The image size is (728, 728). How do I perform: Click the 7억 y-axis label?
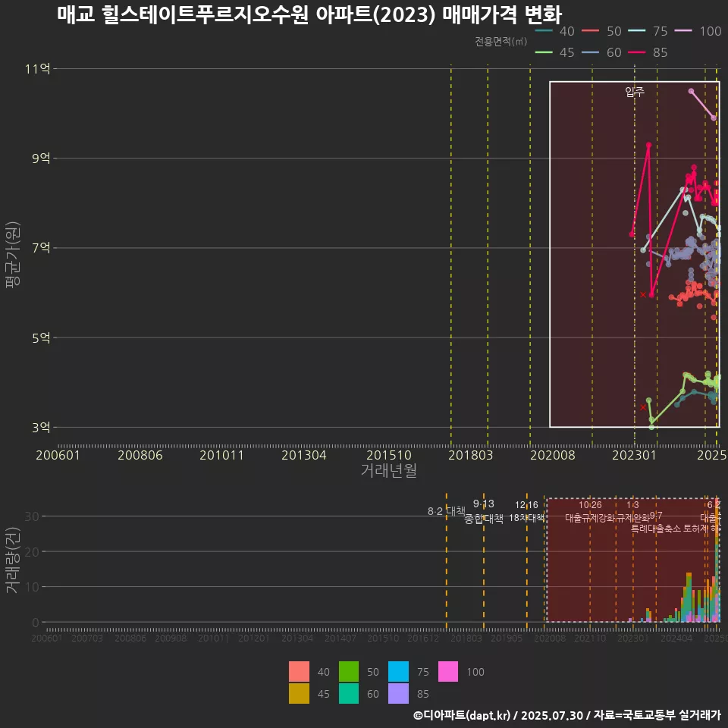pos(41,247)
